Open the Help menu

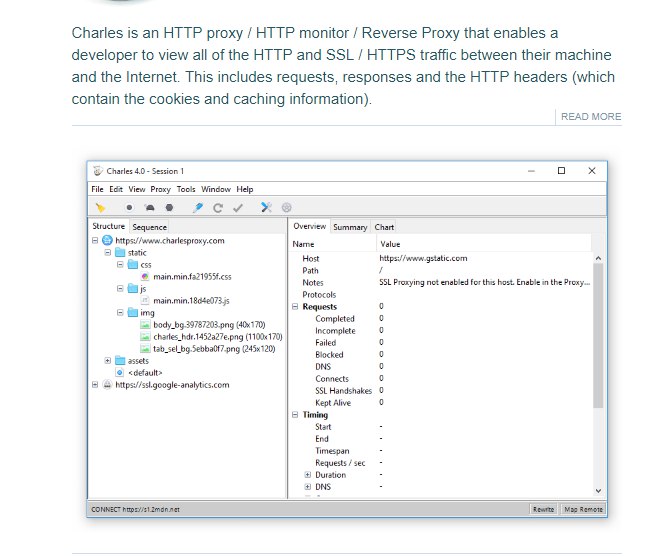[244, 189]
